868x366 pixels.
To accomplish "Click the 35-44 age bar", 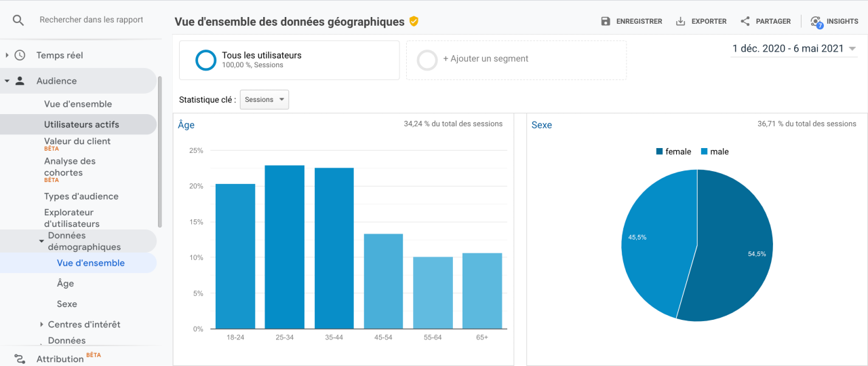I will click(x=334, y=248).
